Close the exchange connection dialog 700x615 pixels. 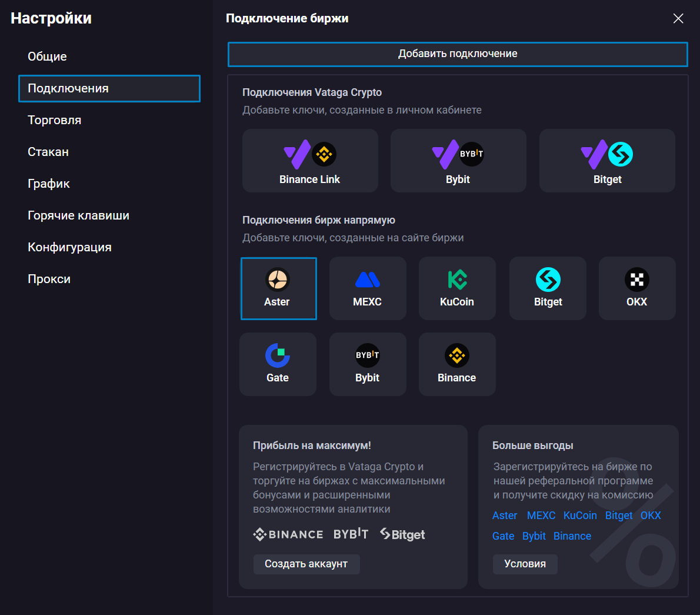tap(678, 18)
